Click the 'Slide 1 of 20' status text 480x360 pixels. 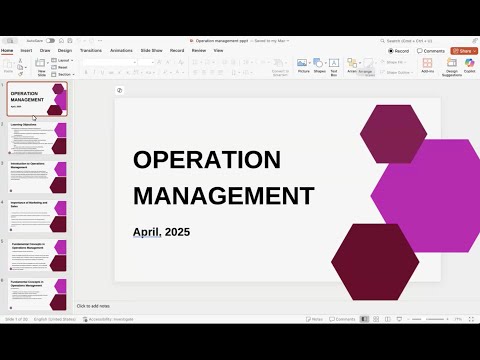(16, 319)
